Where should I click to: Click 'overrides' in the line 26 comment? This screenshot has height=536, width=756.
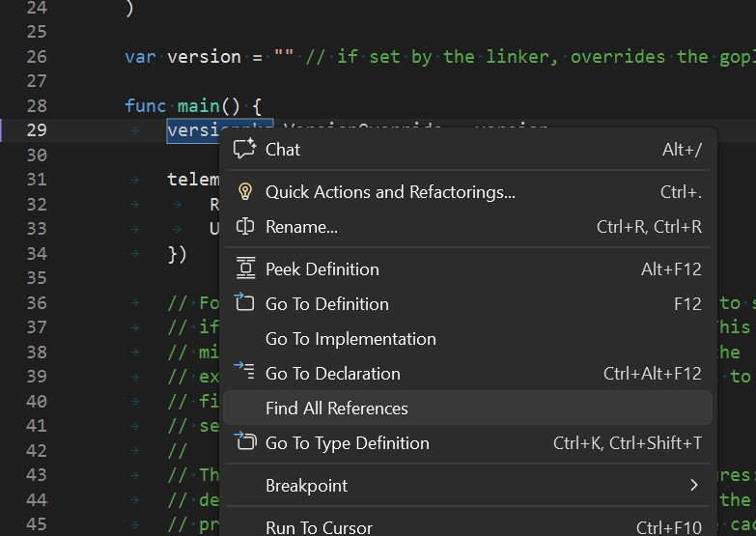pos(618,56)
